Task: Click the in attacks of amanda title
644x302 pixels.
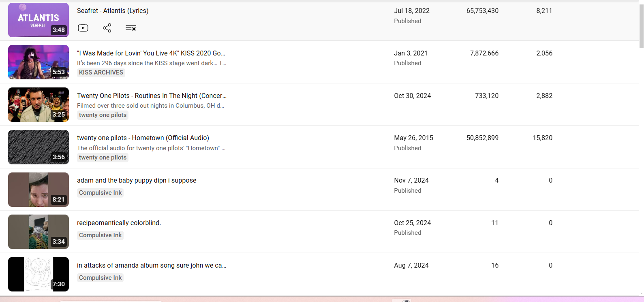Action: (152, 265)
